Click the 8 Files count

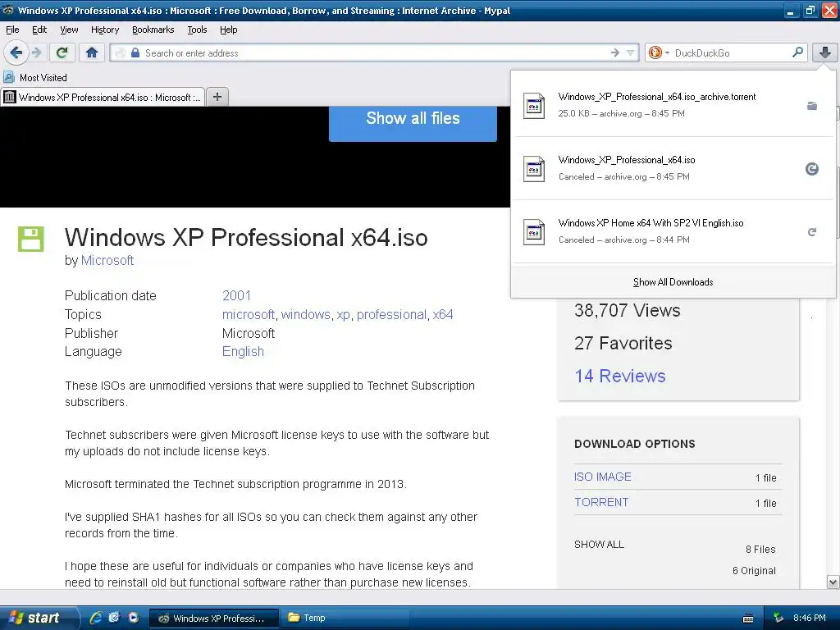pyautogui.click(x=760, y=549)
